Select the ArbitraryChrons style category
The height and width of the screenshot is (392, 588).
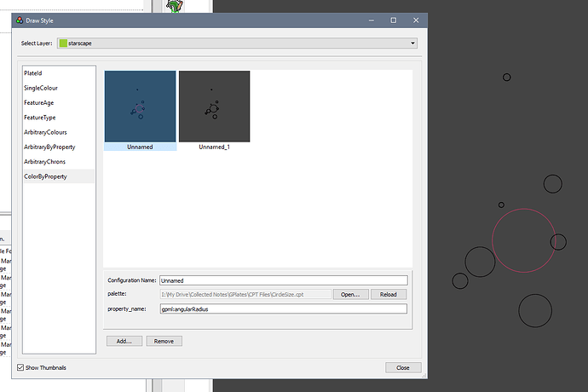[x=59, y=162]
